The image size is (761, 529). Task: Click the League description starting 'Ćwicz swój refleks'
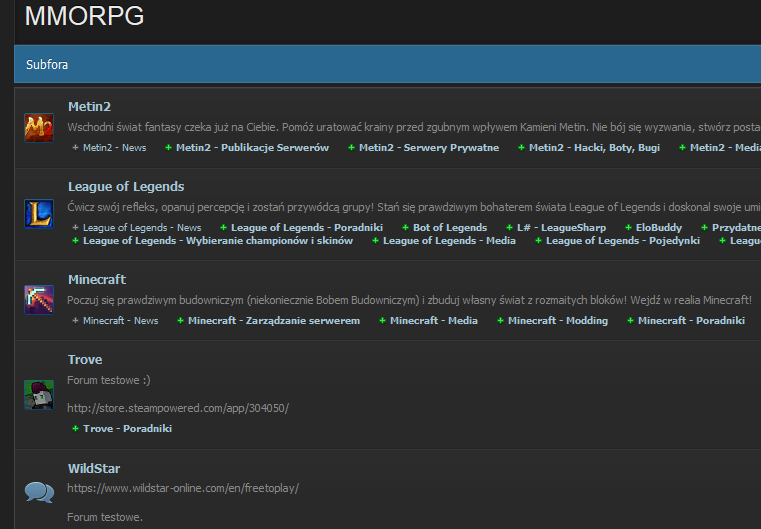tap(414, 207)
